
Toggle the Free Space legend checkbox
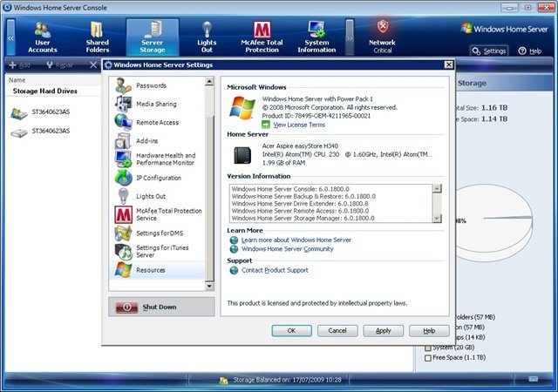point(428,358)
